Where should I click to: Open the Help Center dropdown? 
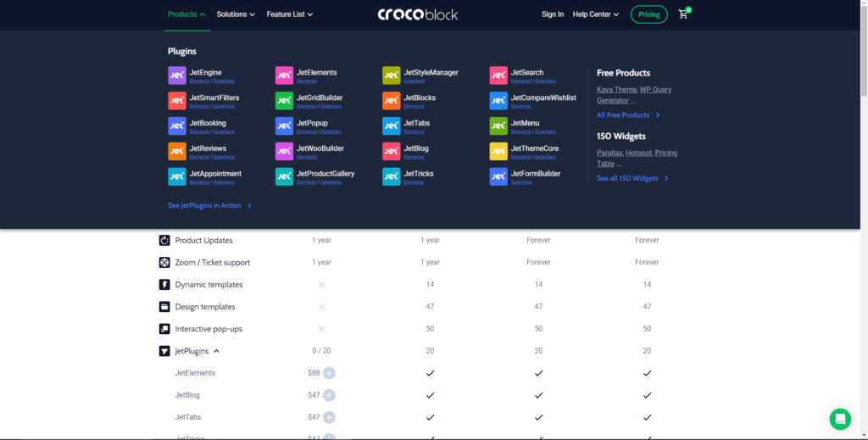pyautogui.click(x=595, y=14)
